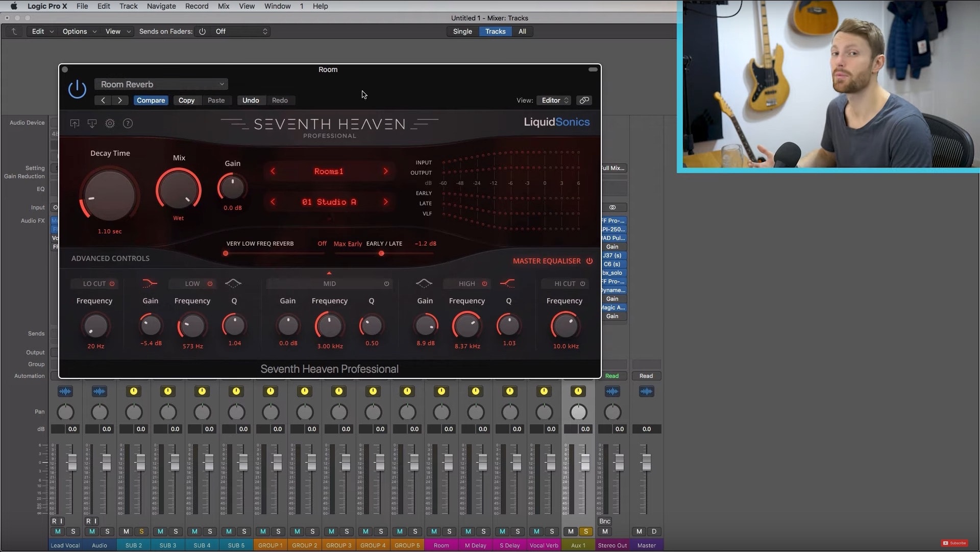980x552 pixels.
Task: Click the mixer back arrow icon
Action: coord(14,32)
